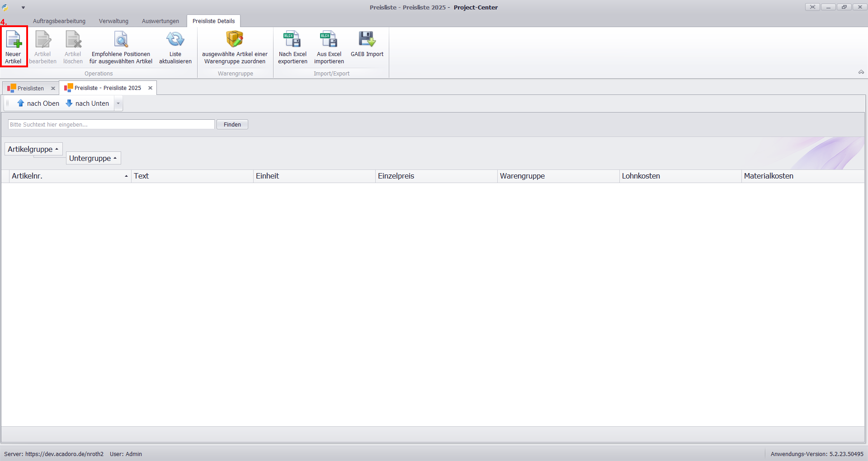The height and width of the screenshot is (461, 868).
Task: Move item down with nach Unten
Action: coord(88,103)
